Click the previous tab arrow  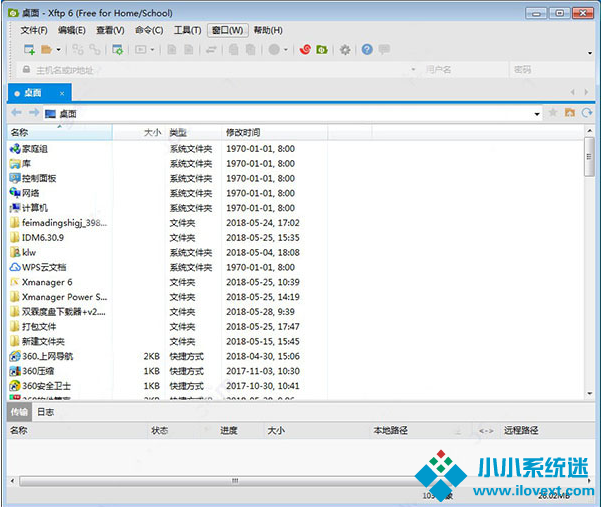[573, 92]
